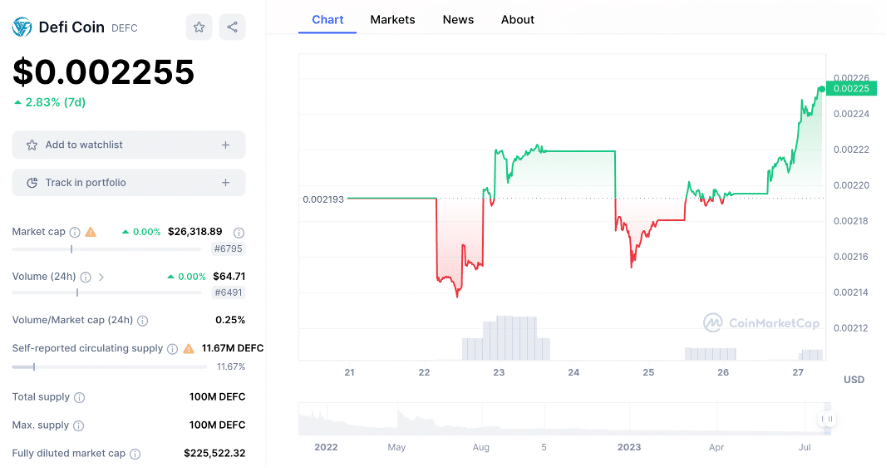Image resolution: width=887 pixels, height=468 pixels.
Task: Switch to the Markets tab
Action: (x=392, y=19)
